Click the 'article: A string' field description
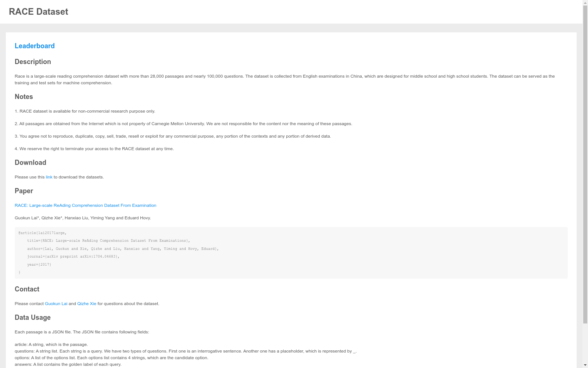588x368 pixels. coord(51,344)
